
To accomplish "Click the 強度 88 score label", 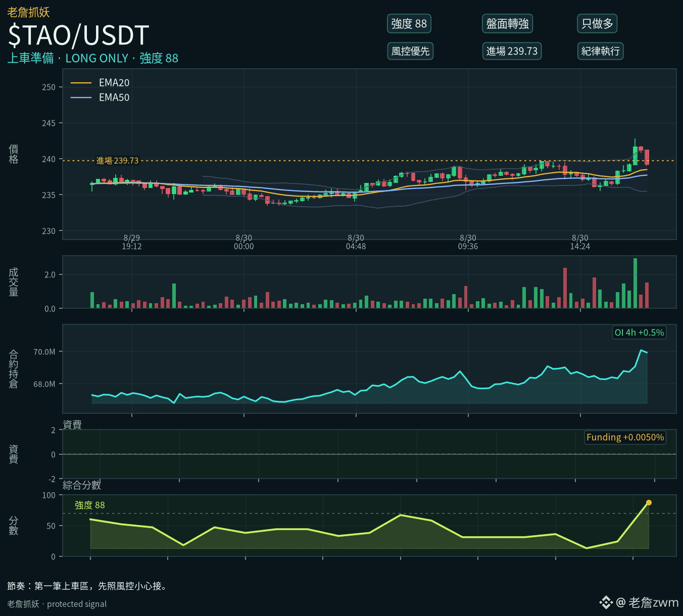I will (x=90, y=505).
